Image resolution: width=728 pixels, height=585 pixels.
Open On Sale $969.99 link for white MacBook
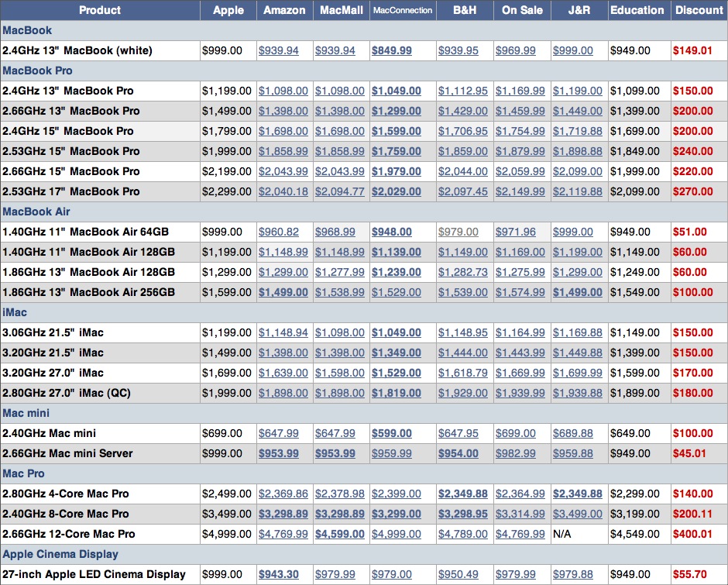pos(515,50)
